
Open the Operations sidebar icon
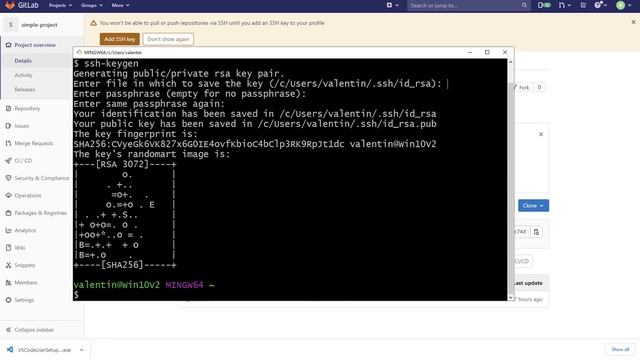[8, 196]
